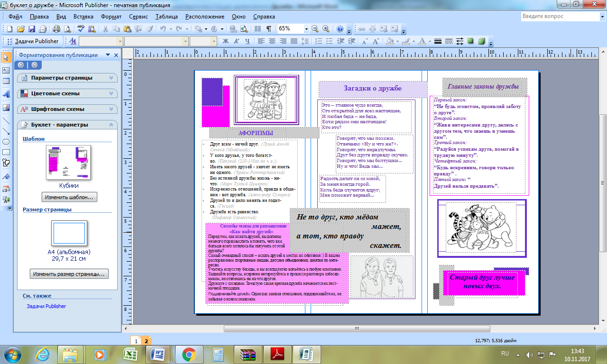
Task: Create a new publication with New icon
Action: point(9,29)
